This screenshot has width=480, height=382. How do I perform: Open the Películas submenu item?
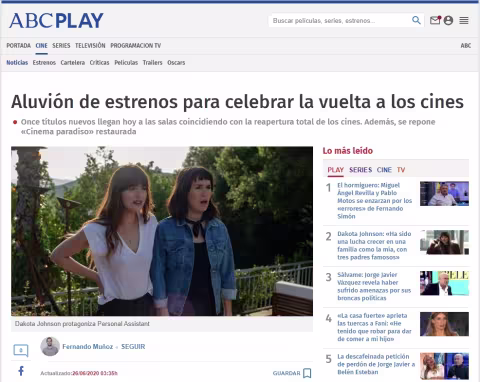(x=126, y=62)
